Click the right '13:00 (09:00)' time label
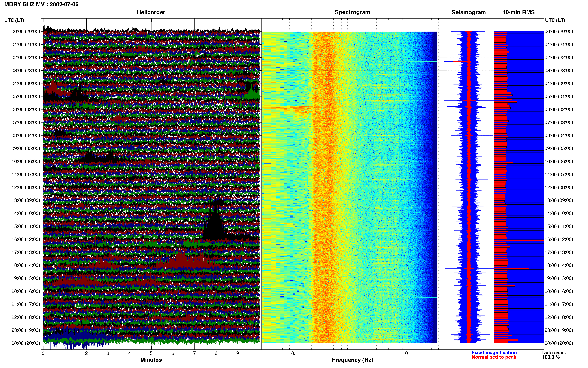This screenshot has width=588, height=368. (x=559, y=200)
